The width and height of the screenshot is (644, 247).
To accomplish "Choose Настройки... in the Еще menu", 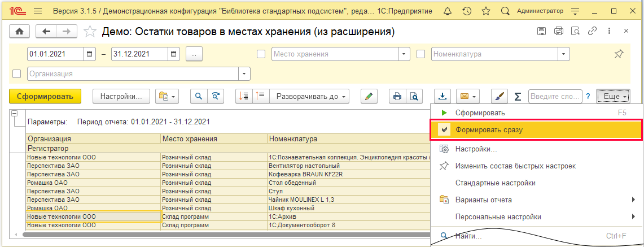I will pyautogui.click(x=536, y=149).
